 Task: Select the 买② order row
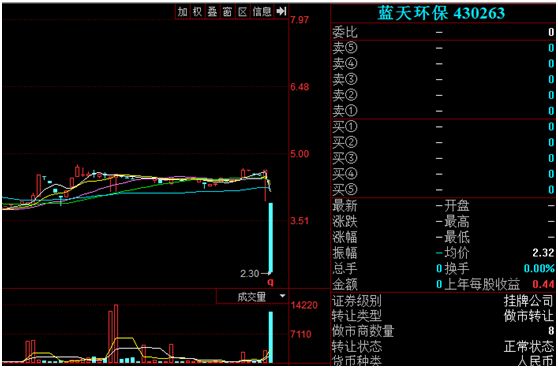tap(443, 143)
